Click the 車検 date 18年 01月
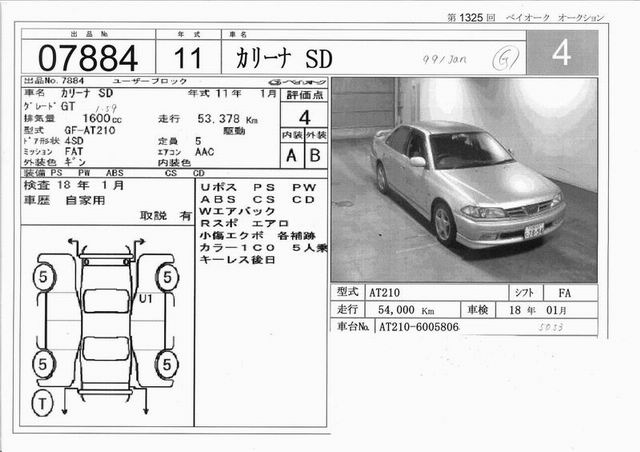Viewport: 640px width, 452px height. (538, 310)
